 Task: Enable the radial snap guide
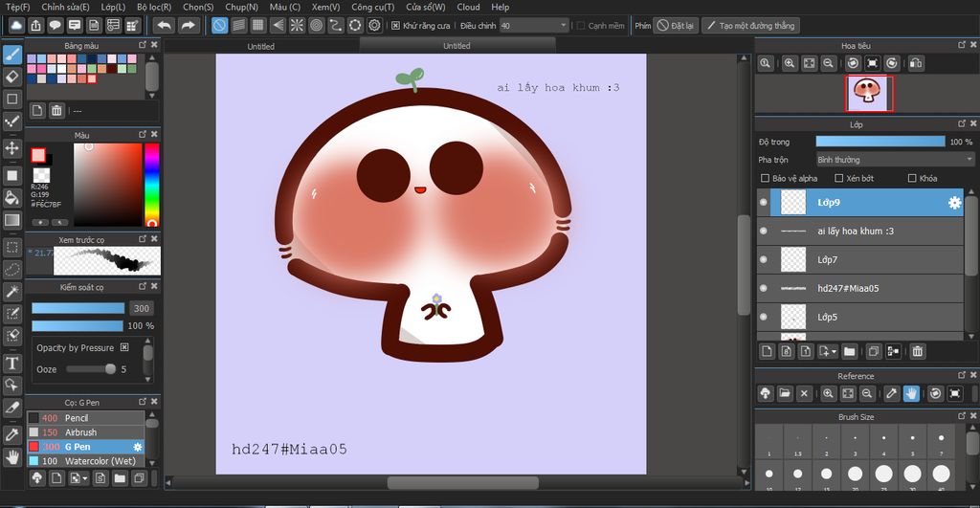[x=297, y=26]
